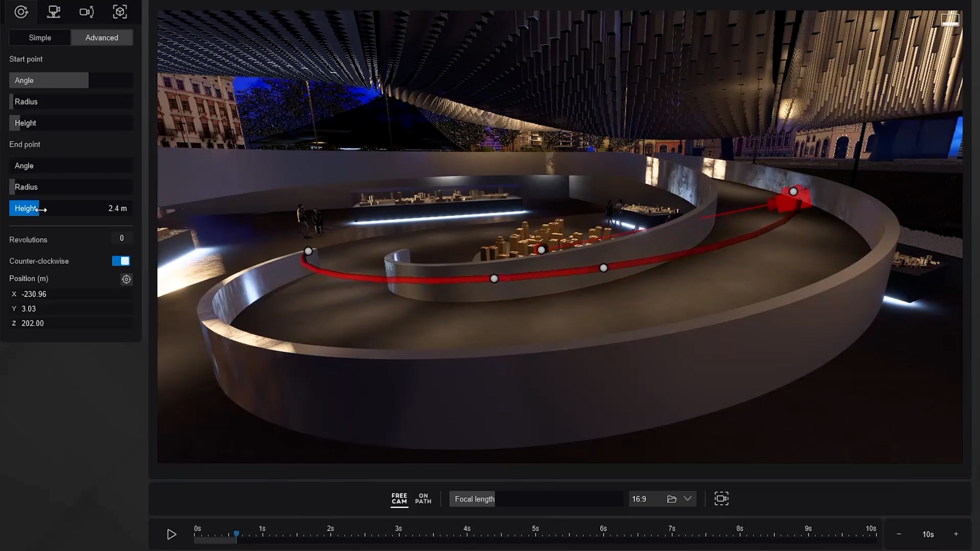Select the tripod camera tool
Screen dimensions: 980x551
54,12
